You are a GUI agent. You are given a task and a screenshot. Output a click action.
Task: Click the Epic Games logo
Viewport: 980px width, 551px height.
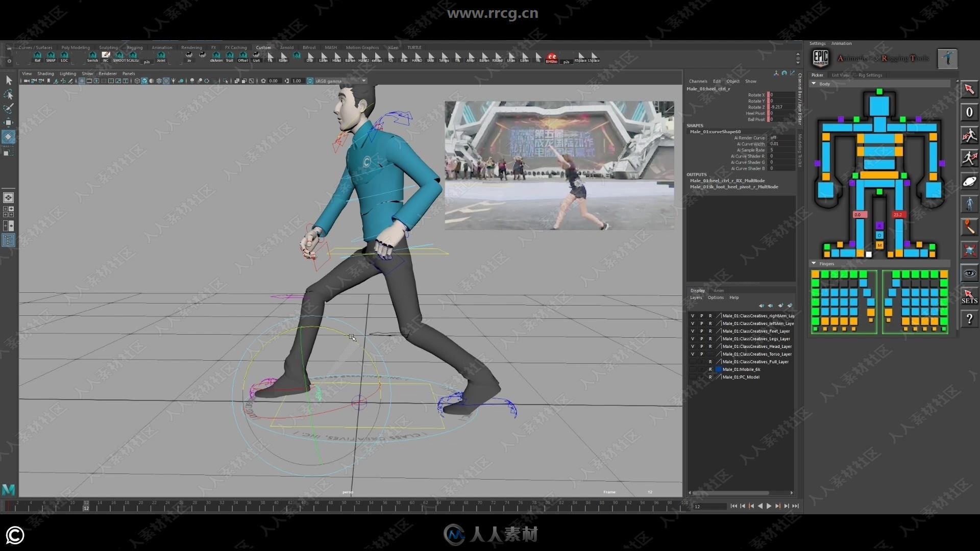click(x=821, y=58)
